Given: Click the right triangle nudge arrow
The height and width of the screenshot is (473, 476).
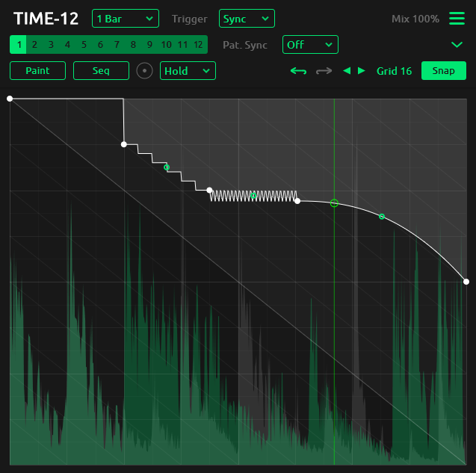Looking at the screenshot, I should pos(362,71).
